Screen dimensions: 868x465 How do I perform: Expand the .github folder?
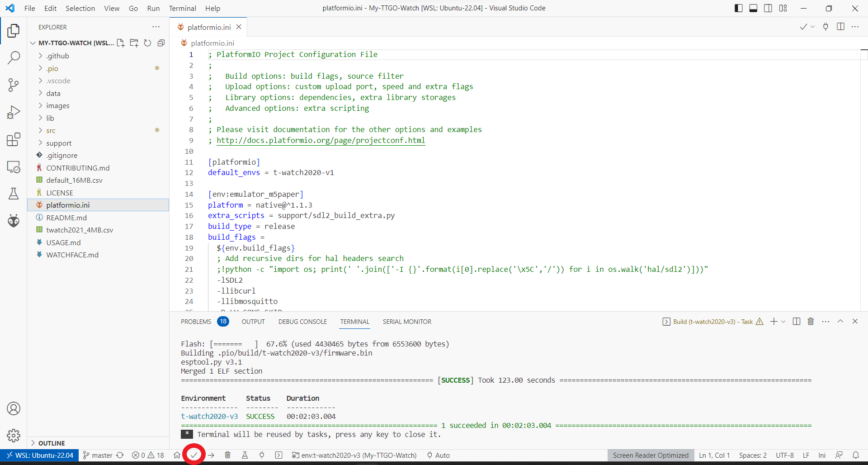point(98,56)
